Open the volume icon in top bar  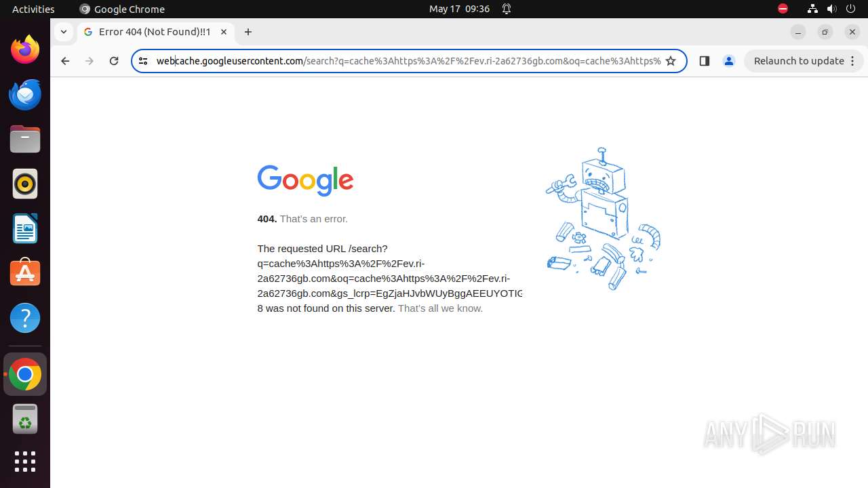pos(831,9)
